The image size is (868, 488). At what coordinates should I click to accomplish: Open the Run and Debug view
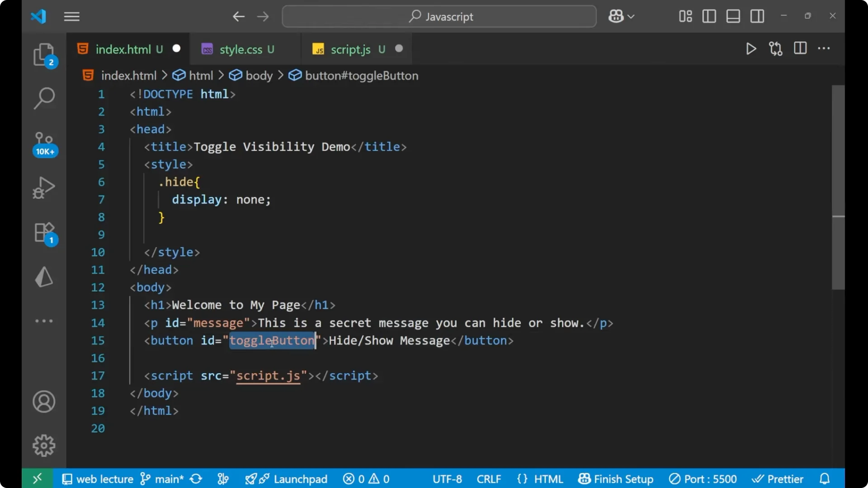pyautogui.click(x=44, y=187)
